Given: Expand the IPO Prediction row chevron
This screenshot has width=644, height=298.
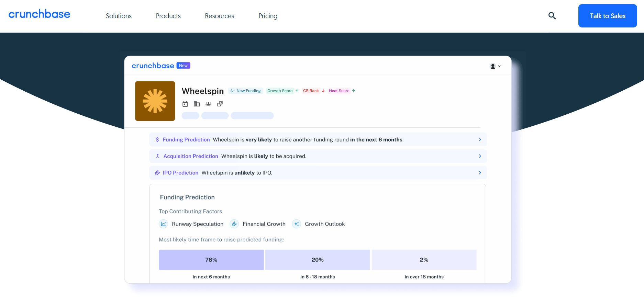Looking at the screenshot, I should (x=480, y=172).
